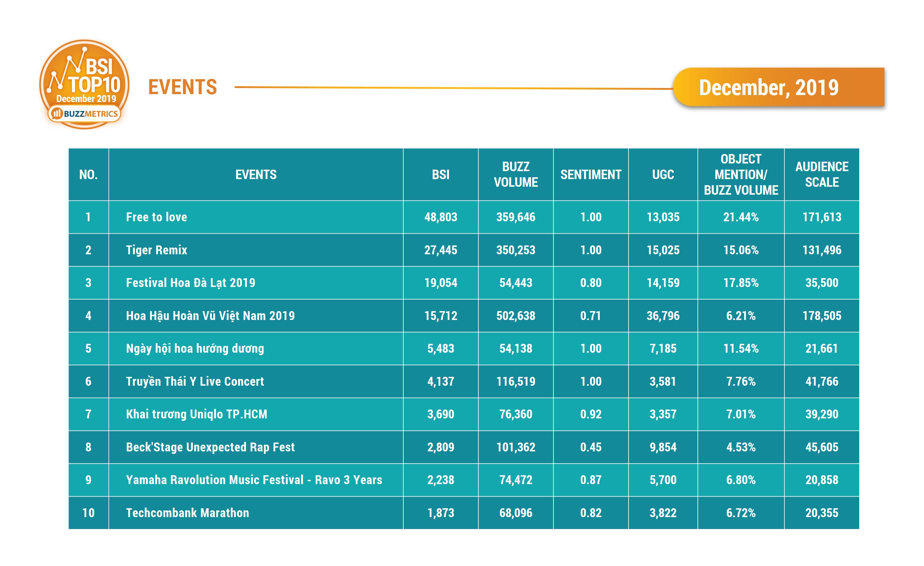Click buzz volume 502,638

point(516,316)
